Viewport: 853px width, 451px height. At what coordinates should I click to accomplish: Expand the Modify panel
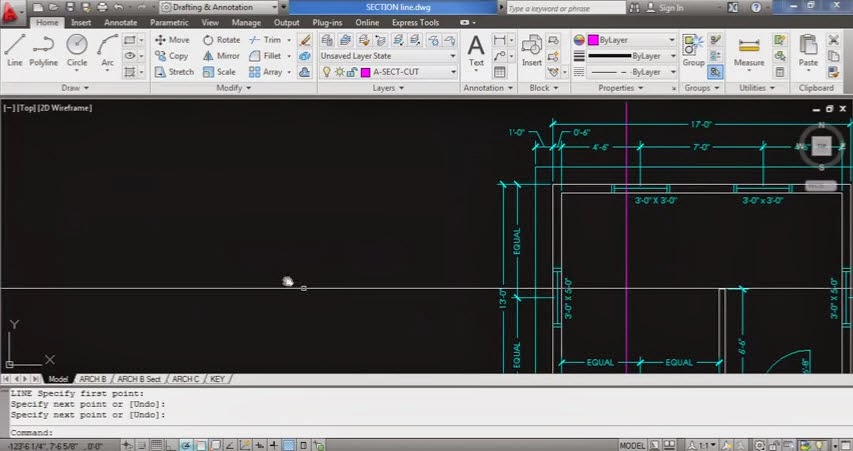point(234,88)
